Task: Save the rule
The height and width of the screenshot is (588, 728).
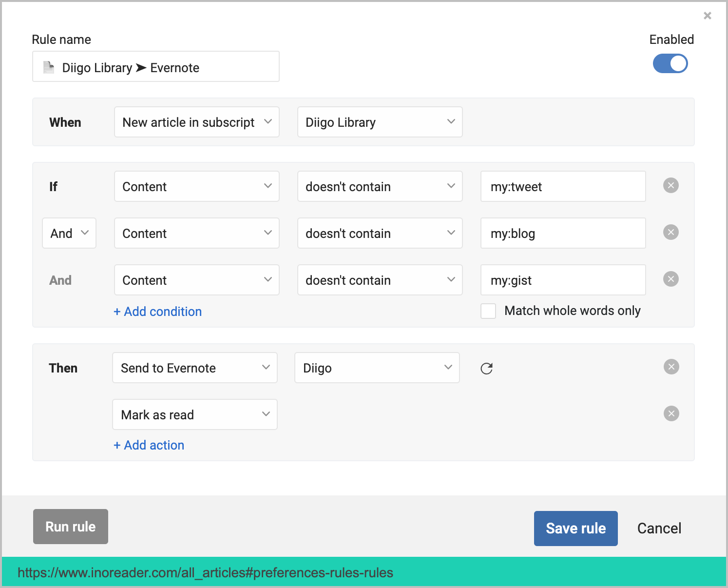Action: (x=575, y=528)
